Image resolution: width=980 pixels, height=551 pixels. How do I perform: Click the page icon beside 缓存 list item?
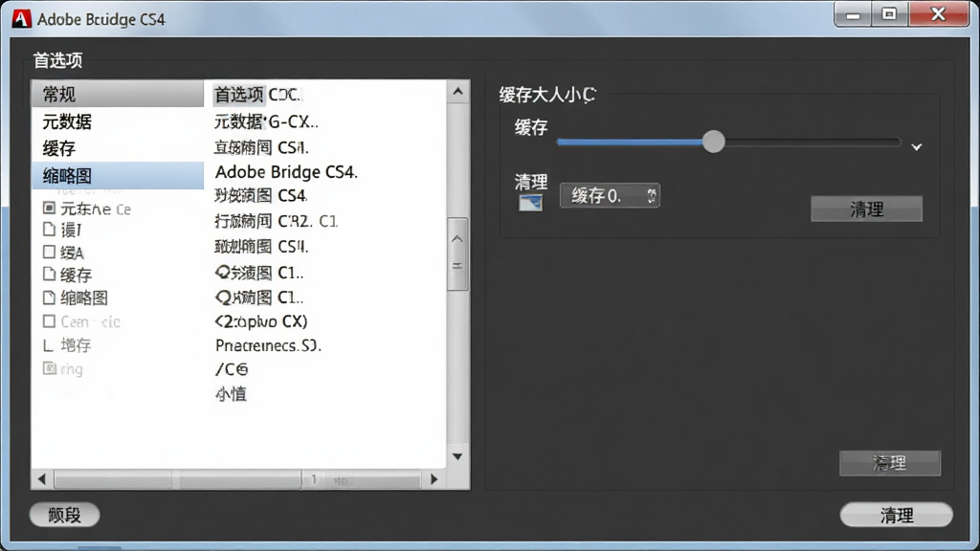[x=50, y=274]
